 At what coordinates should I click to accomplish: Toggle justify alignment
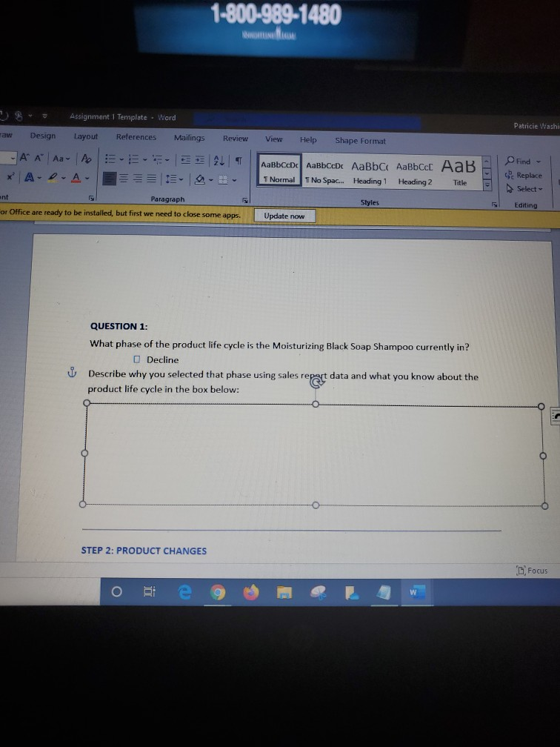[x=151, y=179]
